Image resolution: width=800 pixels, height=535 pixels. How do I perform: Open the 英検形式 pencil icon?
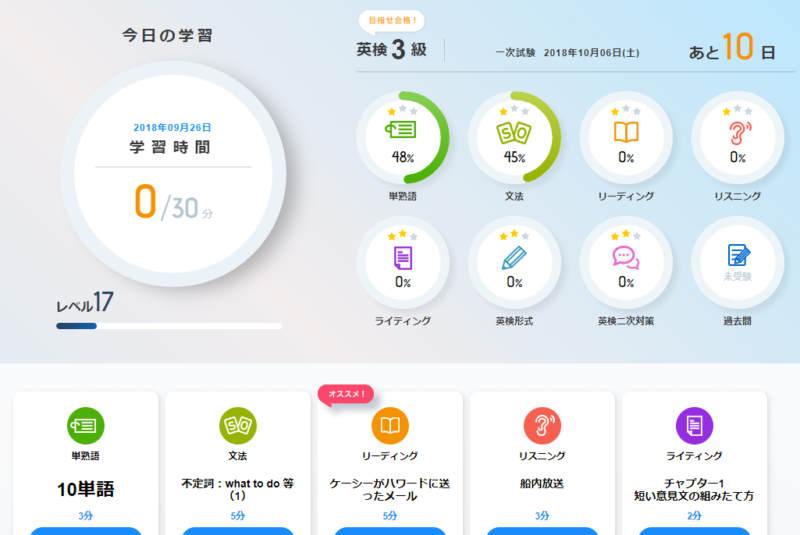(x=514, y=258)
